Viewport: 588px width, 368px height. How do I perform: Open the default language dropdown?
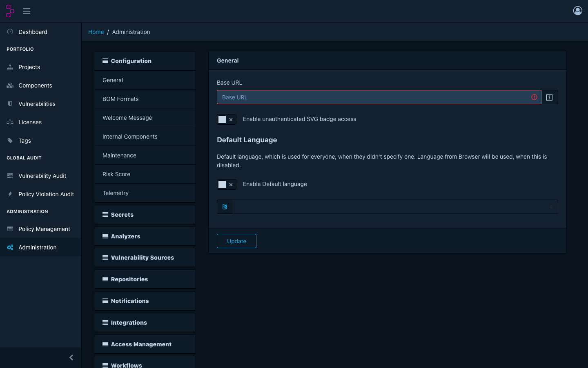tap(395, 207)
